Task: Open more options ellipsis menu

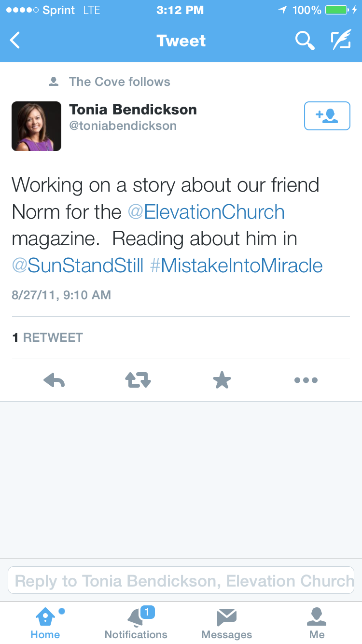Action: (306, 380)
